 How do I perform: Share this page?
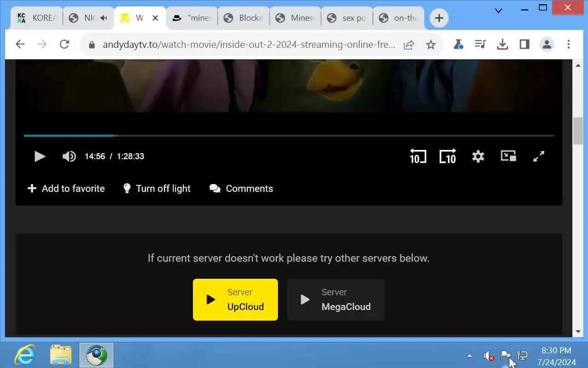(x=409, y=45)
